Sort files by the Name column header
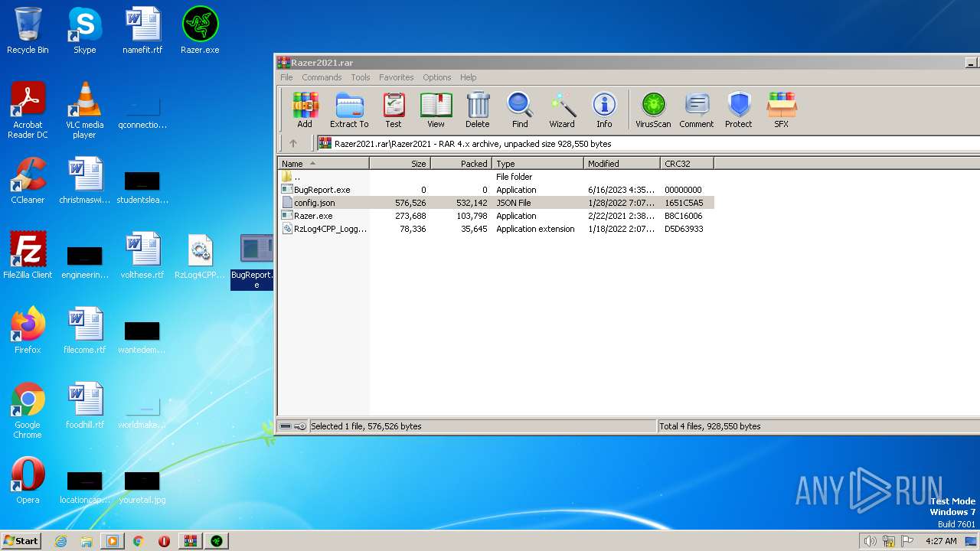 [x=323, y=163]
